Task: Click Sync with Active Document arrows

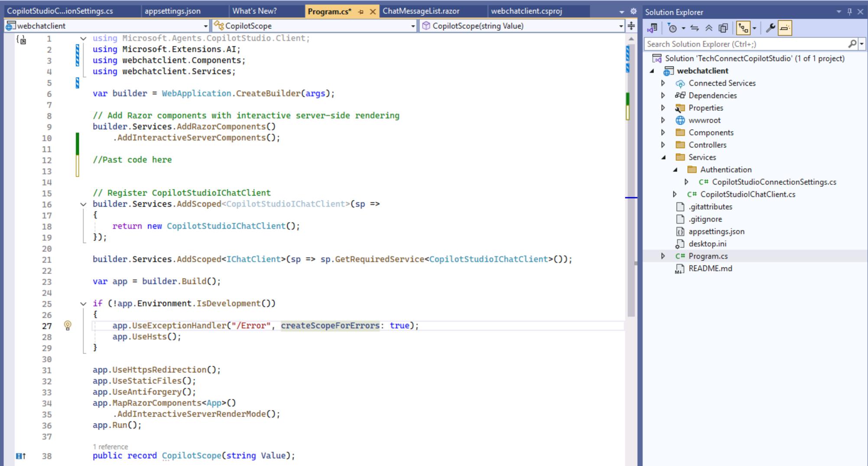Action: point(695,28)
